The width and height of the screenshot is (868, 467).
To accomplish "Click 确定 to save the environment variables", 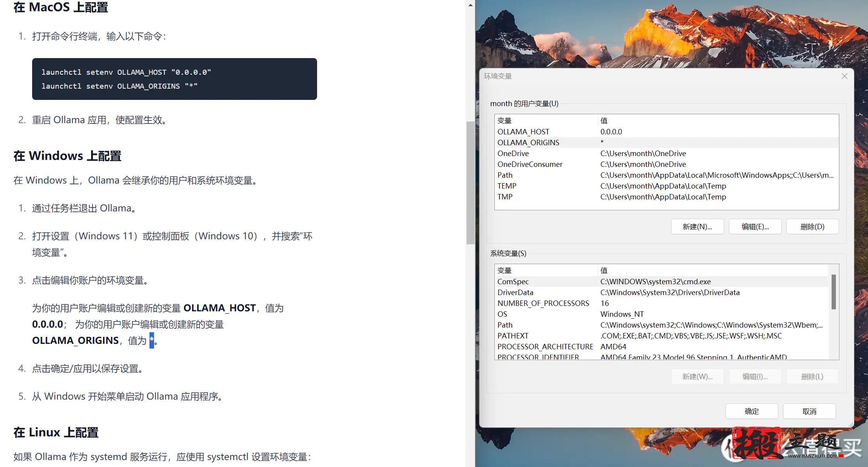I will [751, 411].
